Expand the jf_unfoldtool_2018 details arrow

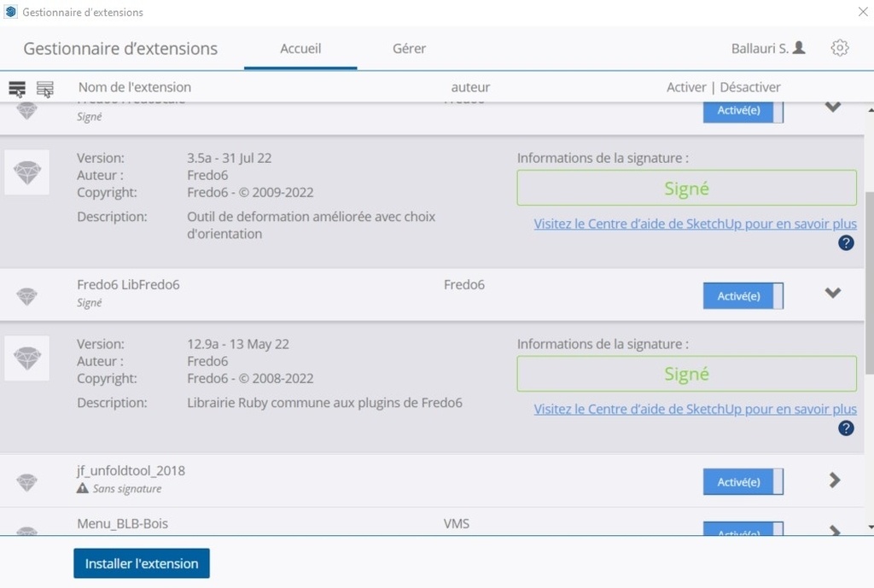tap(835, 480)
